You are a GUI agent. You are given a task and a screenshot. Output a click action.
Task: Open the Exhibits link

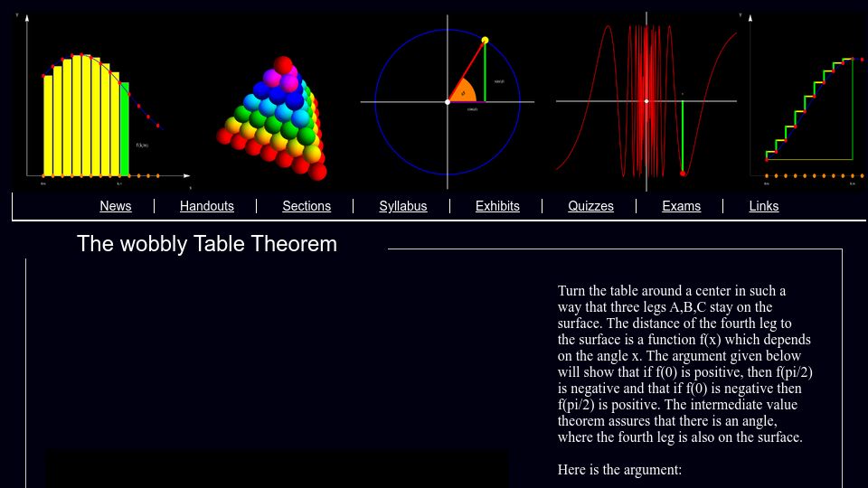497,206
